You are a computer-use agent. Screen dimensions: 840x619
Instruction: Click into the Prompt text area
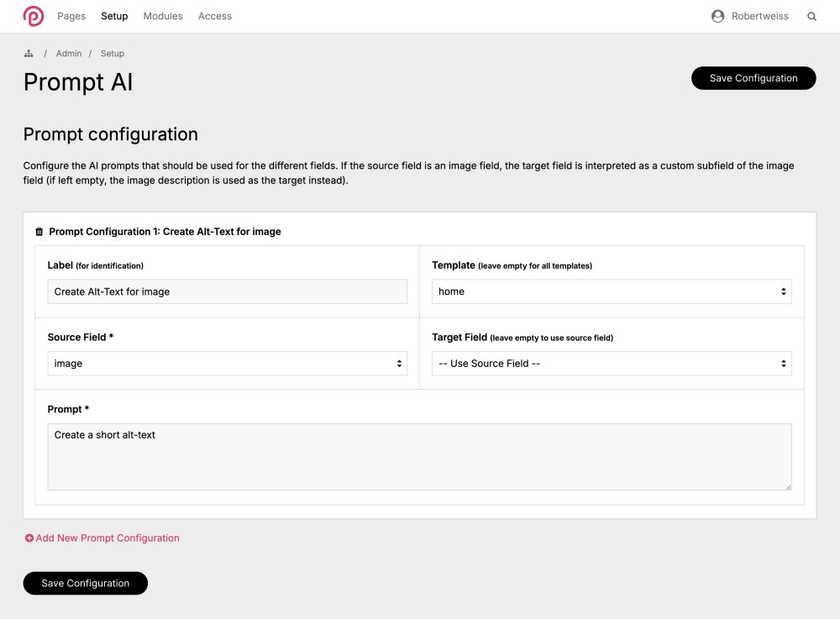point(419,457)
